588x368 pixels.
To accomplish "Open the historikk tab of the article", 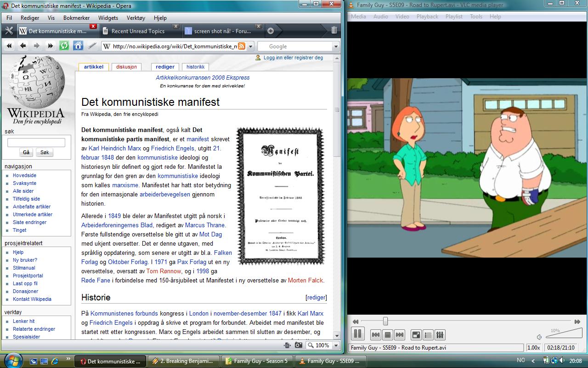I will [195, 67].
